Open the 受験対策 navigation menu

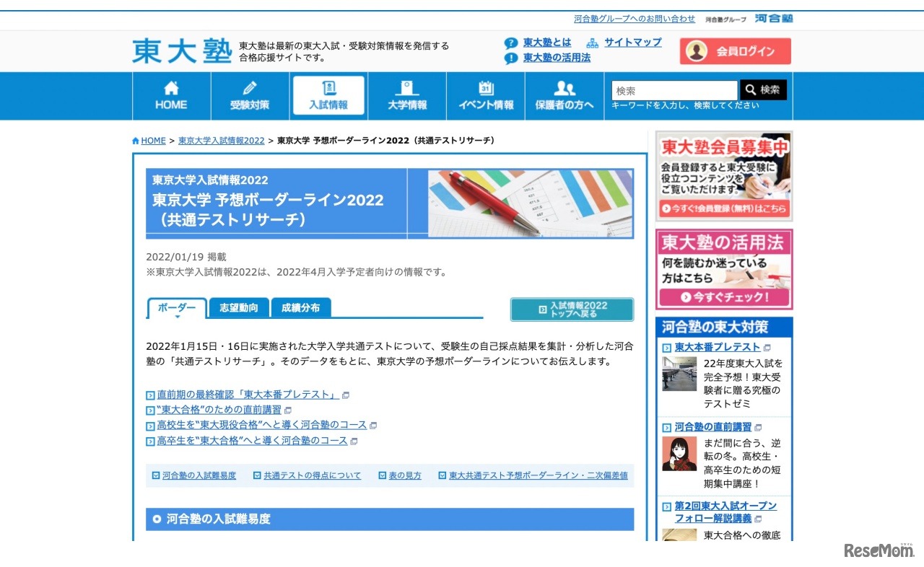point(250,96)
